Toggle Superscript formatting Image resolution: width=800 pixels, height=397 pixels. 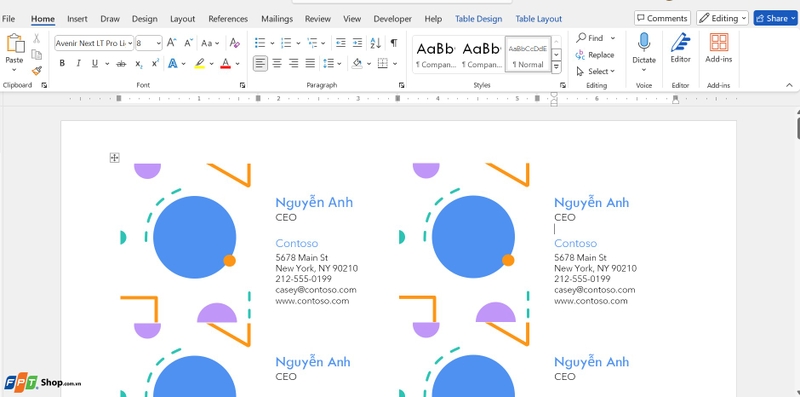(x=155, y=64)
